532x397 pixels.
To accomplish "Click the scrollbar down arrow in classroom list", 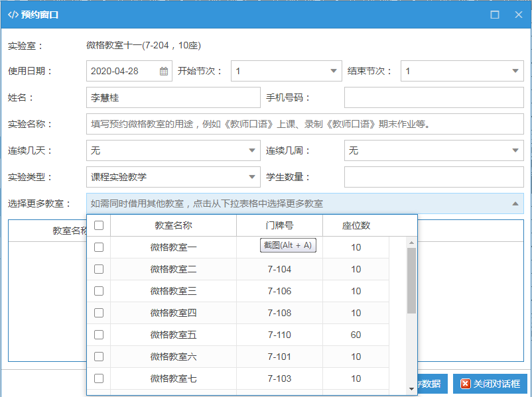I will 411,388.
